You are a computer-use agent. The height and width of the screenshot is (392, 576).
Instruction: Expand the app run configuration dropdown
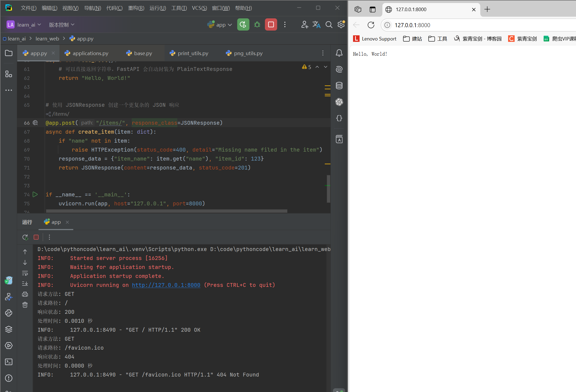pos(220,25)
